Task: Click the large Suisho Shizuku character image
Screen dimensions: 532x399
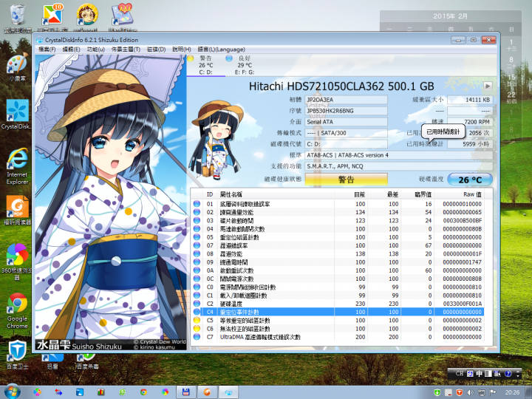Action: click(x=111, y=202)
